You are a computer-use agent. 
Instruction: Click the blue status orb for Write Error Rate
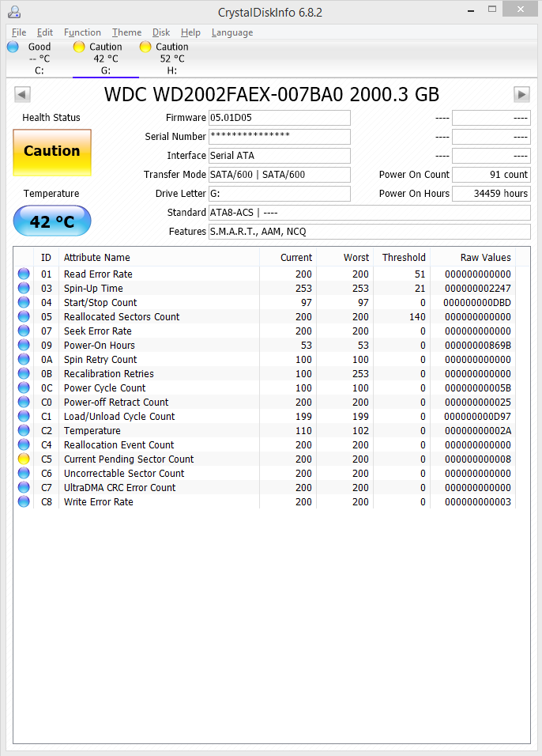point(24,502)
